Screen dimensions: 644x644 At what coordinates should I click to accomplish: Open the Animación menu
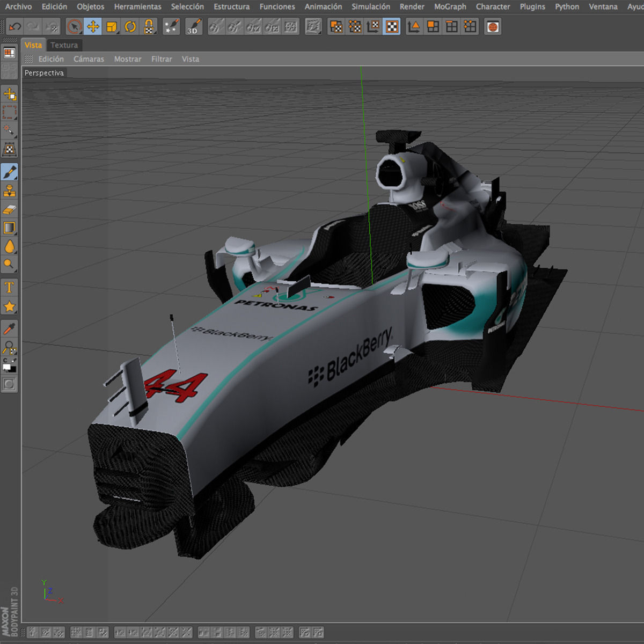pos(324,6)
